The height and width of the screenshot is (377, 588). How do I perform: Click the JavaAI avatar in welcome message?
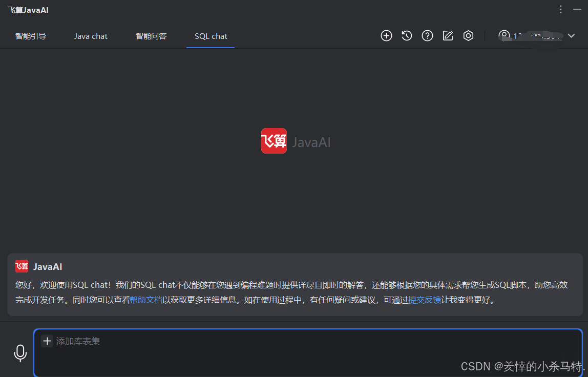click(22, 266)
